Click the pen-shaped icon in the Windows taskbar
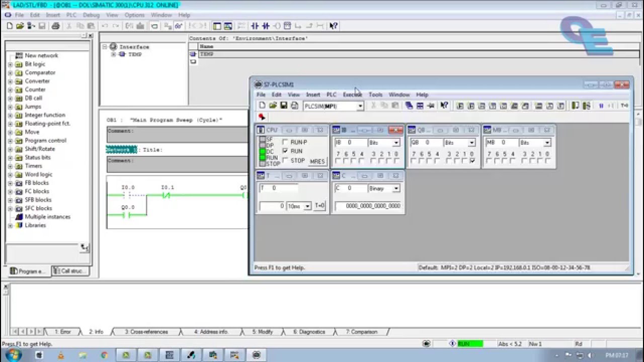Viewport: 644px width, 362px height. tap(191, 355)
